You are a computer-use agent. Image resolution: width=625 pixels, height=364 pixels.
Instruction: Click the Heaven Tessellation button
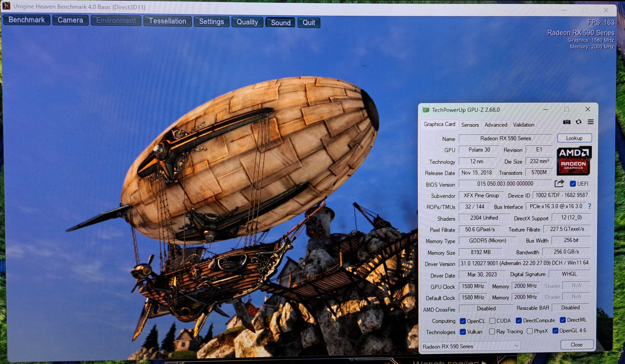click(167, 21)
